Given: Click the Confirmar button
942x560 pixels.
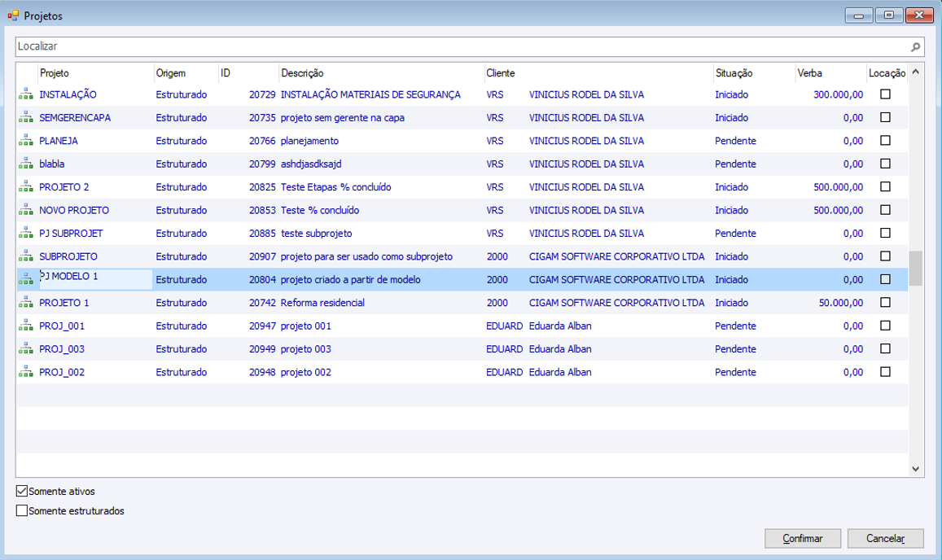Looking at the screenshot, I should point(803,538).
